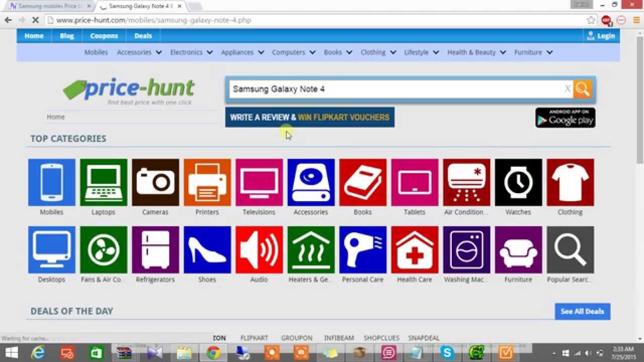Open Skype from the taskbar
The width and height of the screenshot is (644, 362).
[x=447, y=352]
